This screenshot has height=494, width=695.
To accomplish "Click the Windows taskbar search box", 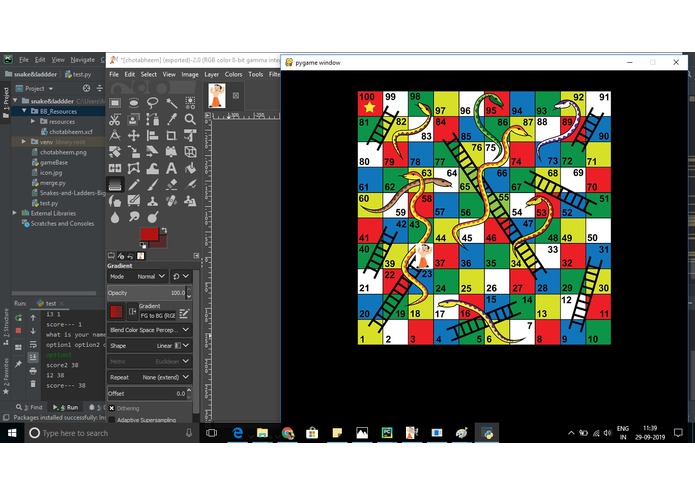I will tap(111, 433).
